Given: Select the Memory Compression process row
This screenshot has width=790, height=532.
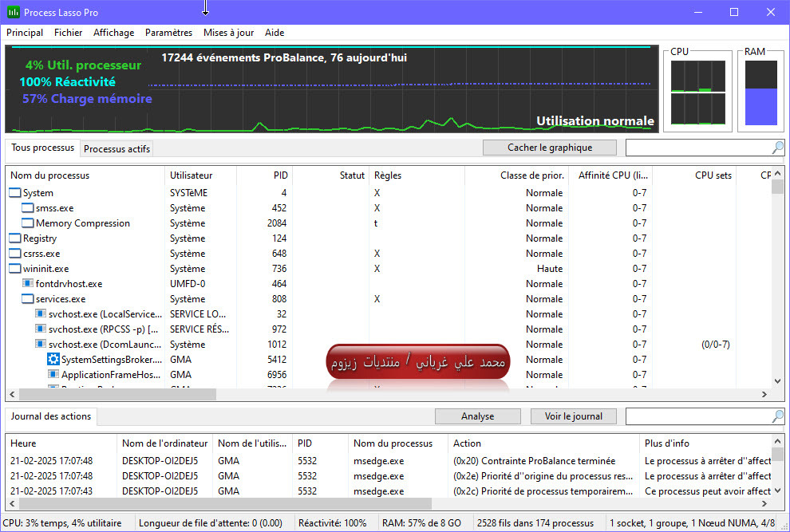Looking at the screenshot, I should pos(388,223).
